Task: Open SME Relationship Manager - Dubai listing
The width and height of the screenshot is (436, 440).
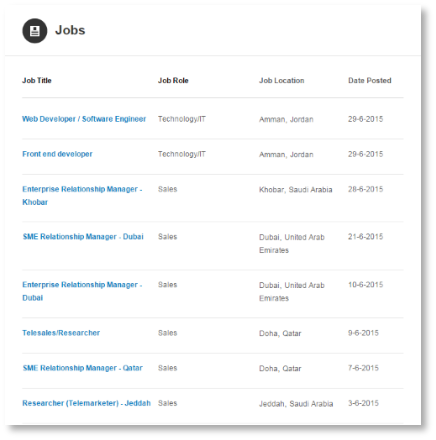Action: [x=83, y=237]
